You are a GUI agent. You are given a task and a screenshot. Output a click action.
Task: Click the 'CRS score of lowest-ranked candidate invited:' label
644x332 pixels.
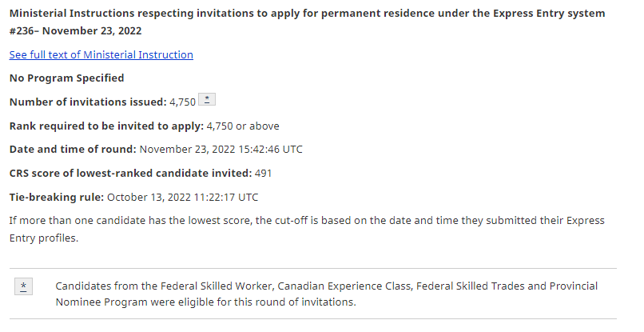tap(130, 173)
